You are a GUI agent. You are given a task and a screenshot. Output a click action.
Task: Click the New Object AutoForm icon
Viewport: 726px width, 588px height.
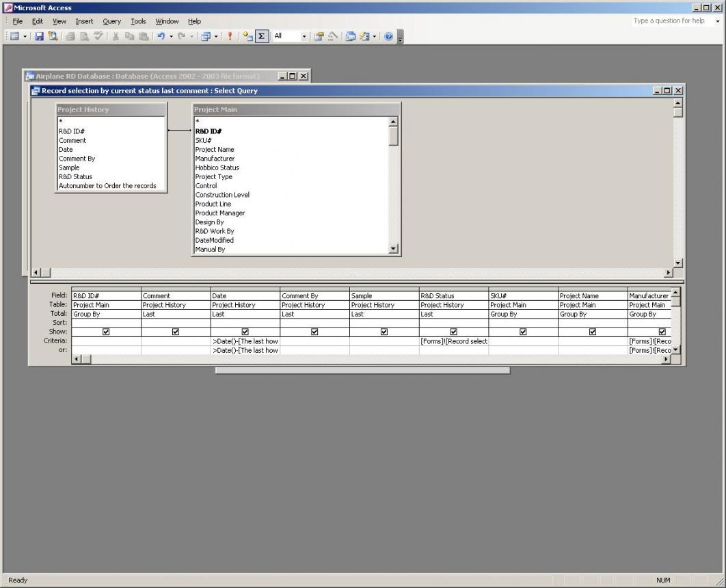364,36
